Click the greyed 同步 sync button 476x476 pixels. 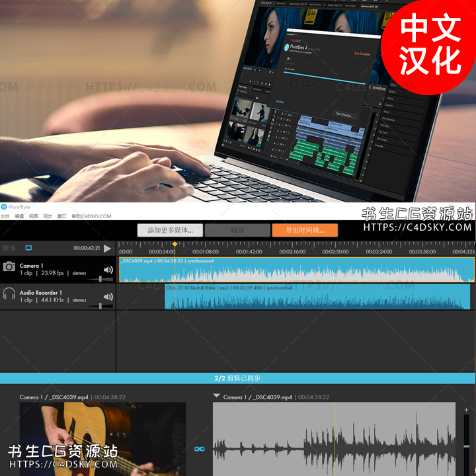point(237,231)
